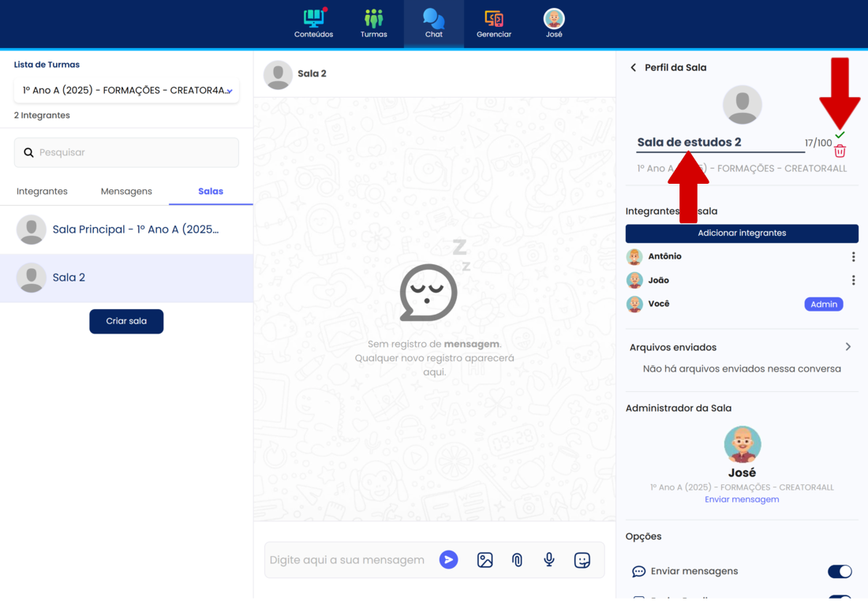The image size is (868, 601).
Task: Open the sticker picker icon
Action: [x=582, y=560]
